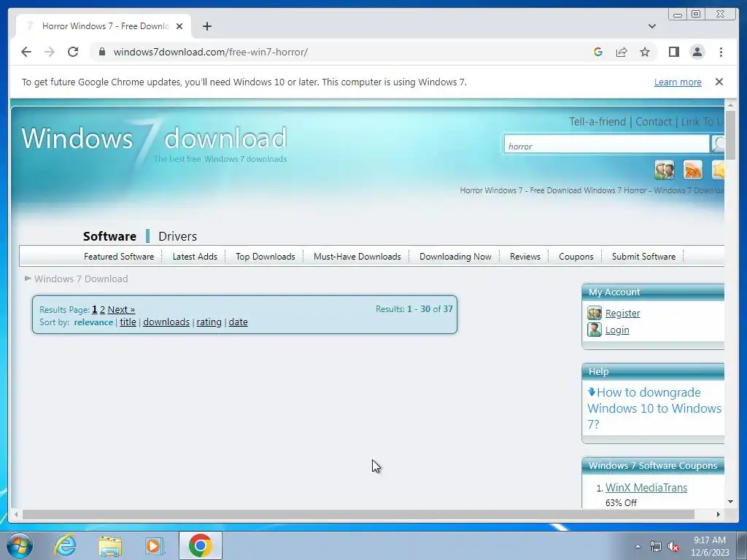Open the Tell-a-friend link

click(597, 122)
